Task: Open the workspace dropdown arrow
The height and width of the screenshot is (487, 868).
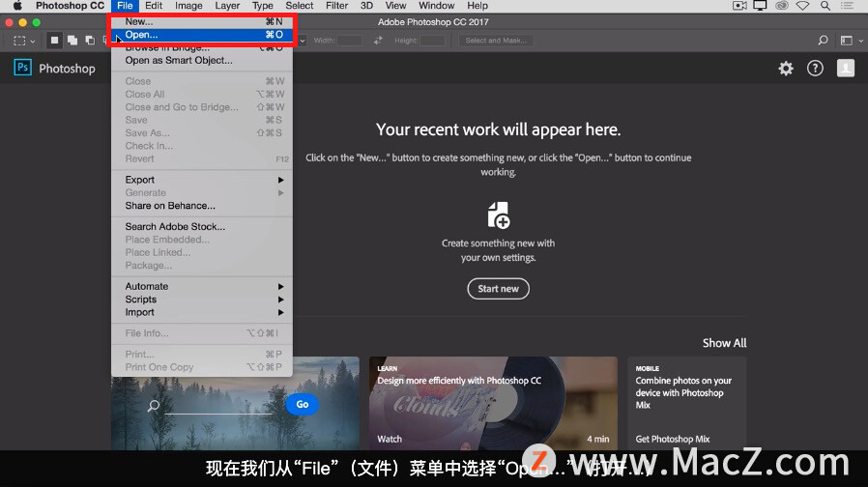Action: pyautogui.click(x=860, y=41)
